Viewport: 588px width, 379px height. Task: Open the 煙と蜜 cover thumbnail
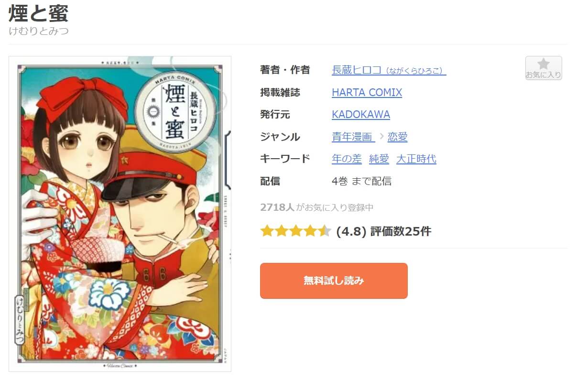pyautogui.click(x=120, y=214)
